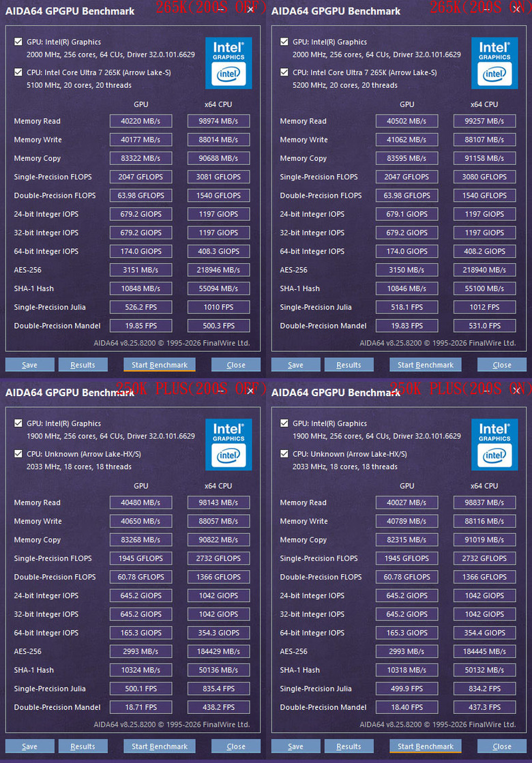532x763 pixels.
Task: Open Results in 250K PLUS 200S OFF window
Action: 83,747
